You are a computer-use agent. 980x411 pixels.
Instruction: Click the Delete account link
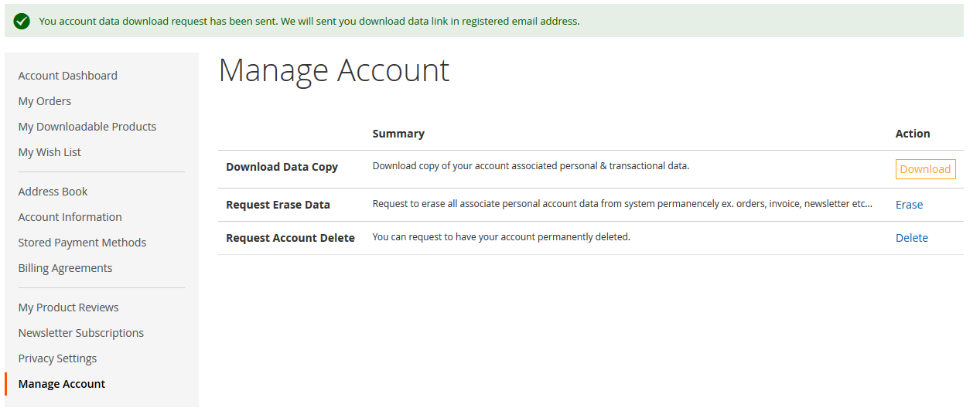pos(911,238)
